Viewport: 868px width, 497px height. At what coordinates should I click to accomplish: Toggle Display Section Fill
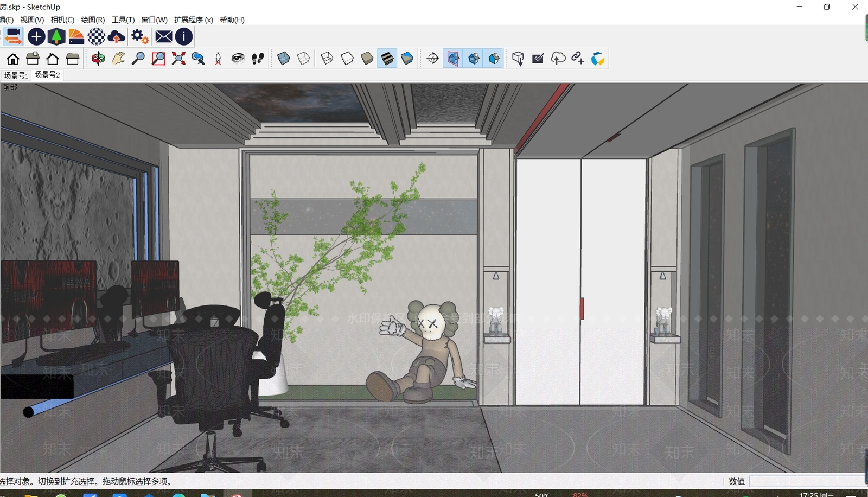coord(494,59)
